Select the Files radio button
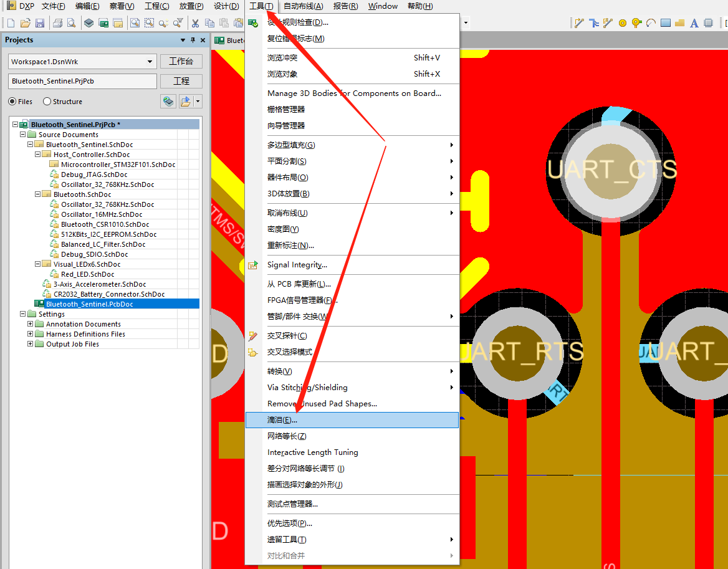The image size is (728, 569). pyautogui.click(x=12, y=102)
